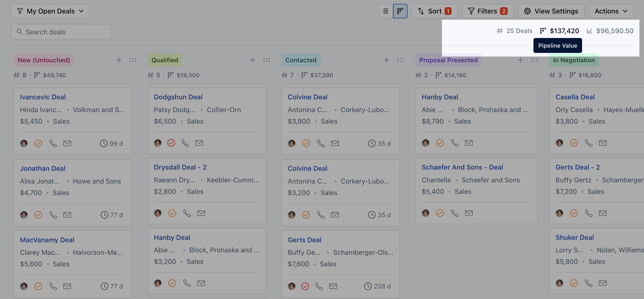This screenshot has height=299, width=644.
Task: Toggle task check on Ivancevic Deal
Action: click(38, 143)
